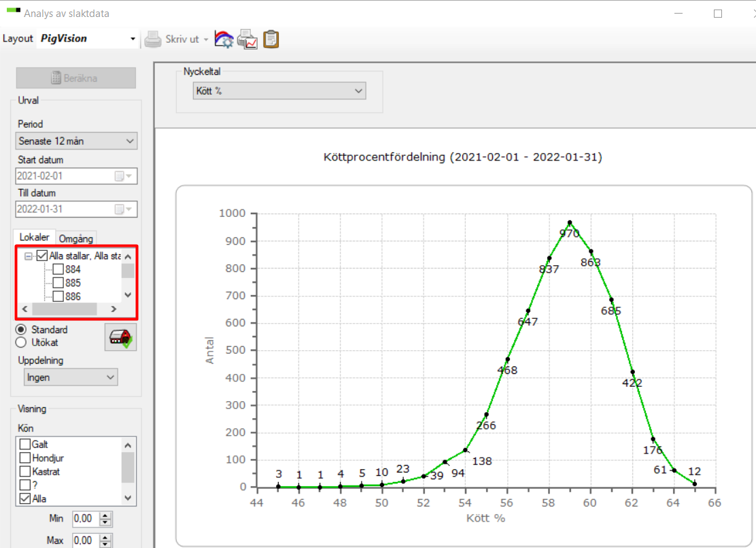The width and height of the screenshot is (756, 548).
Task: Click the Max value input field
Action: coord(86,541)
